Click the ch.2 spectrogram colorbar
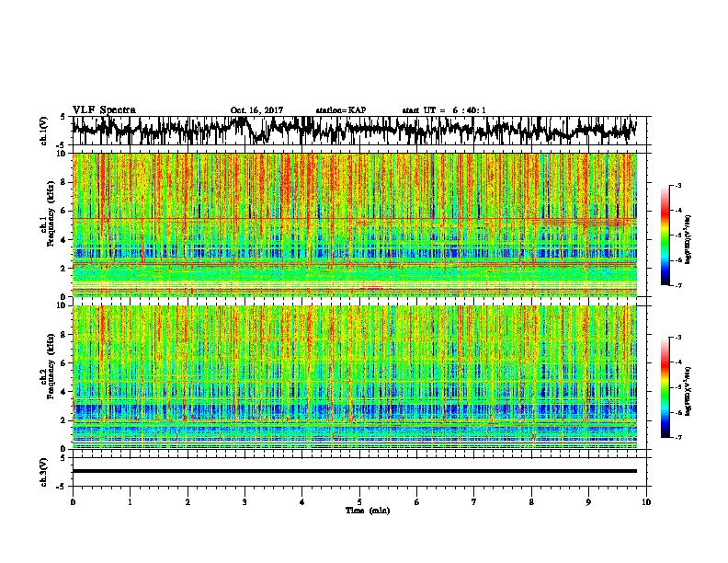Image resolution: width=728 pixels, height=563 pixels. click(x=665, y=387)
